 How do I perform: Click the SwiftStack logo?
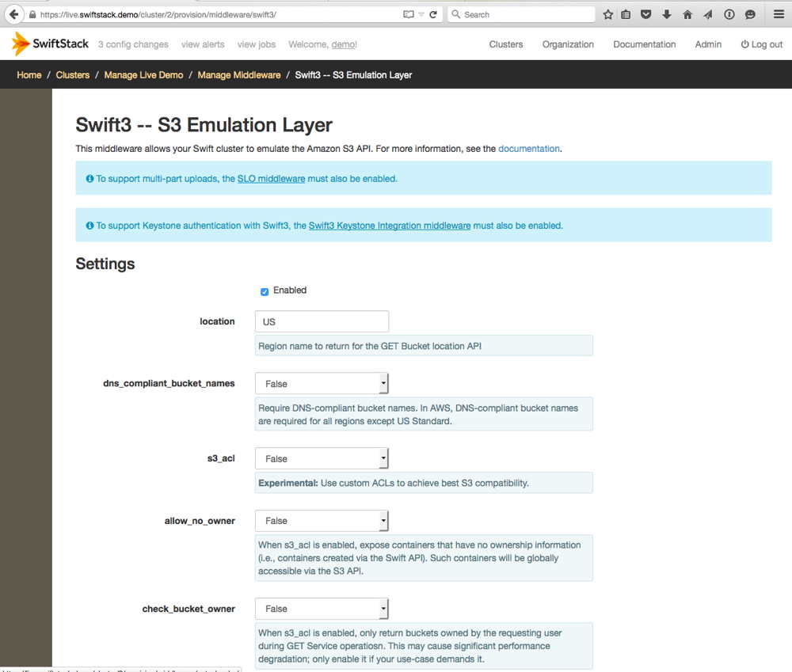(50, 44)
